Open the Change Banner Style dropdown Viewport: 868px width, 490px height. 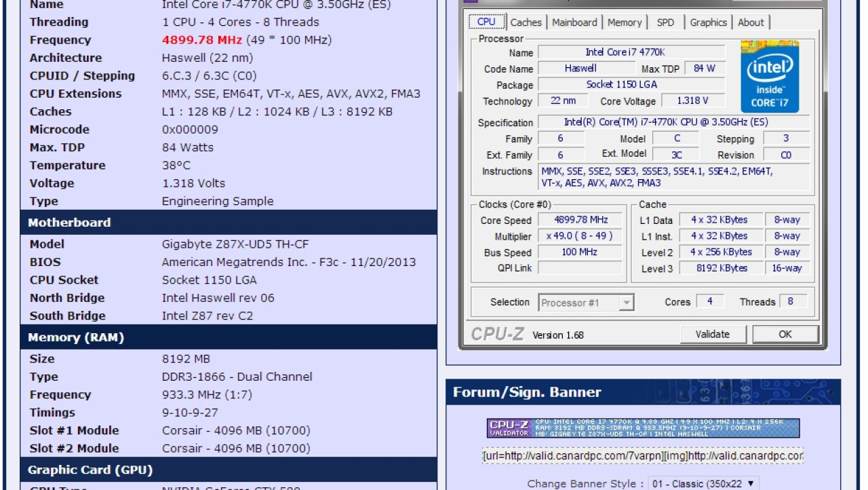(703, 484)
